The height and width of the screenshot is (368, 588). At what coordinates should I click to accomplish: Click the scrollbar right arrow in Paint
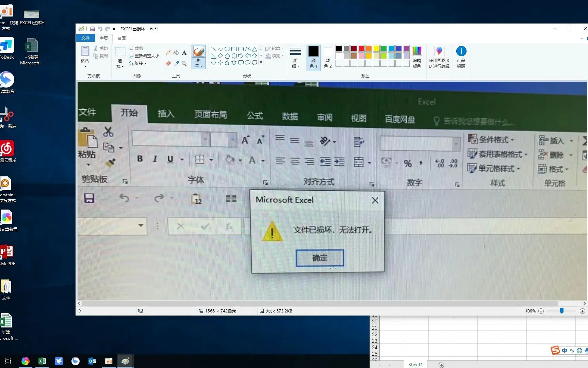coord(585,303)
